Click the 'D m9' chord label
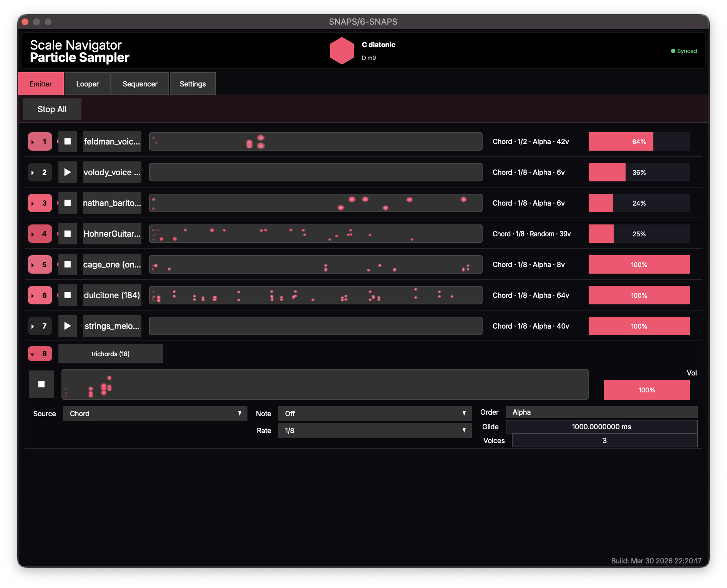Screen dimensions: 727x588 pos(369,58)
